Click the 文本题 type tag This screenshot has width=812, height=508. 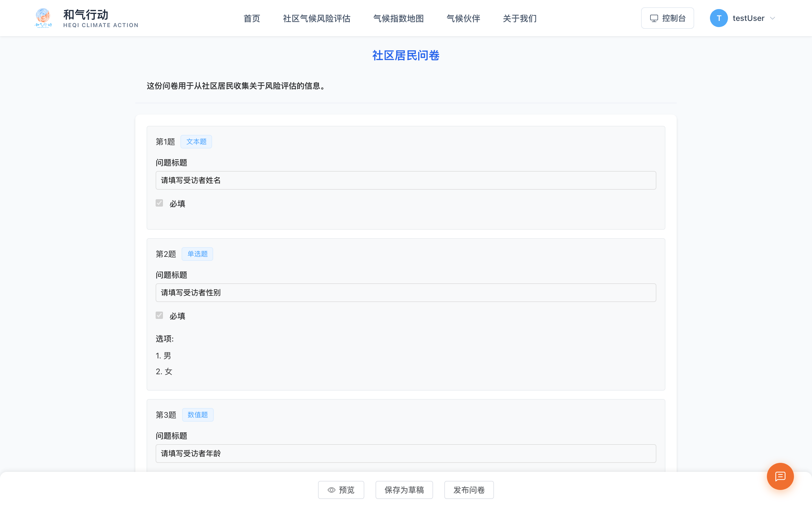pos(196,141)
